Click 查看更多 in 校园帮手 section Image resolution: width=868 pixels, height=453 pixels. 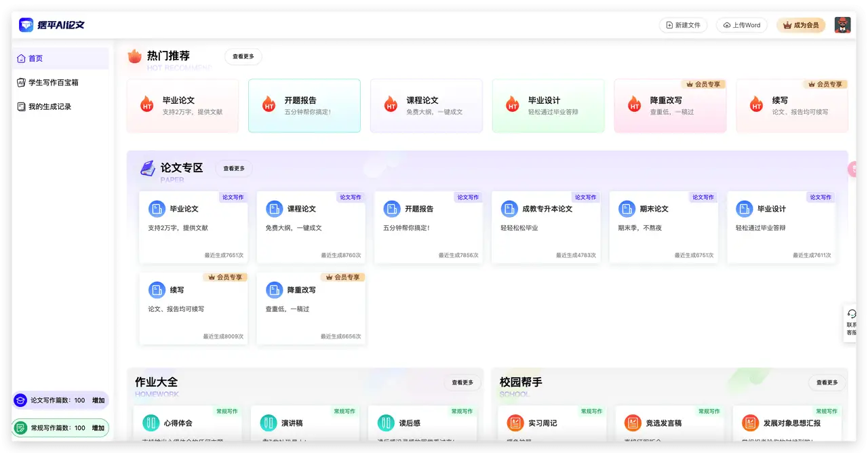[x=827, y=382]
